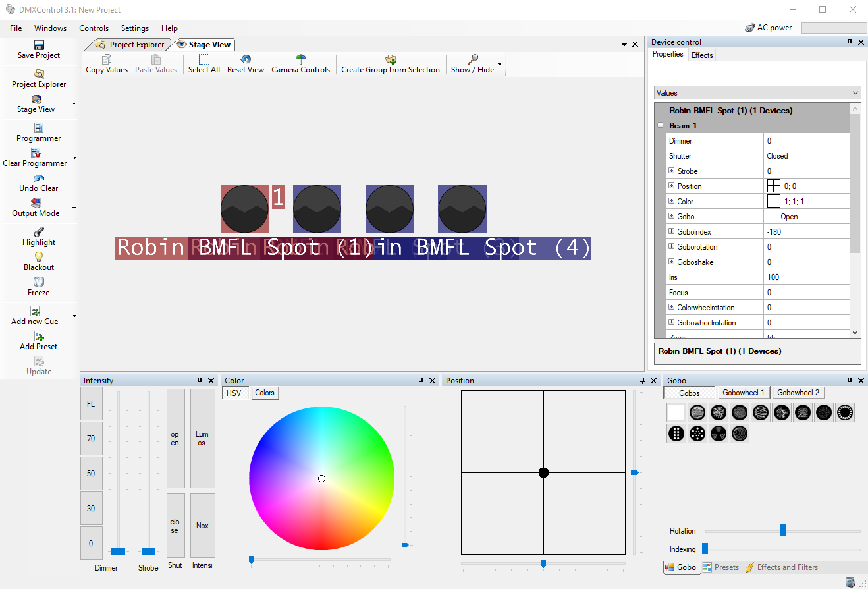Open the Programmer window
Image resolution: width=868 pixels, height=589 pixels.
click(x=39, y=133)
